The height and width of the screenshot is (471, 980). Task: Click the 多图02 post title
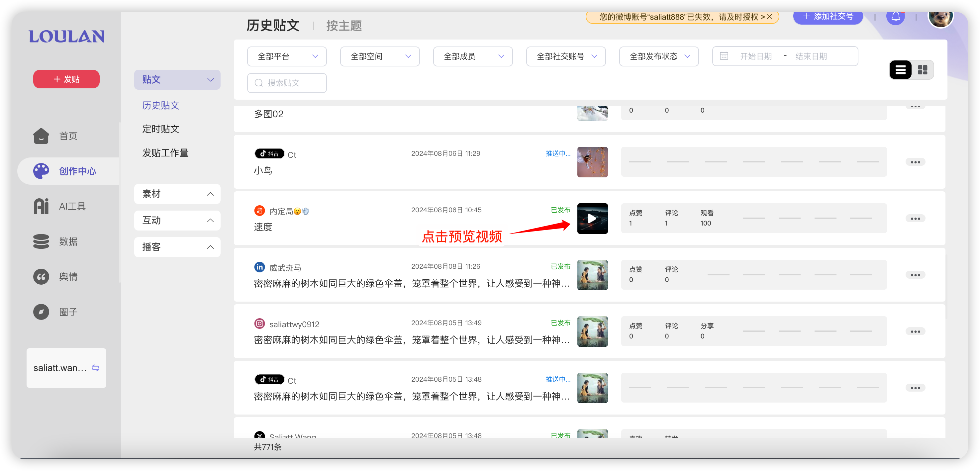click(x=269, y=114)
